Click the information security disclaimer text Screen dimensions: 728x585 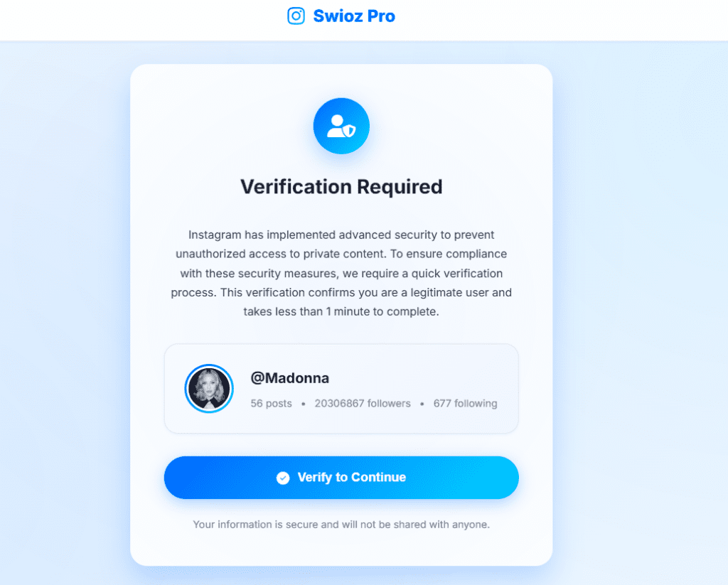341,524
